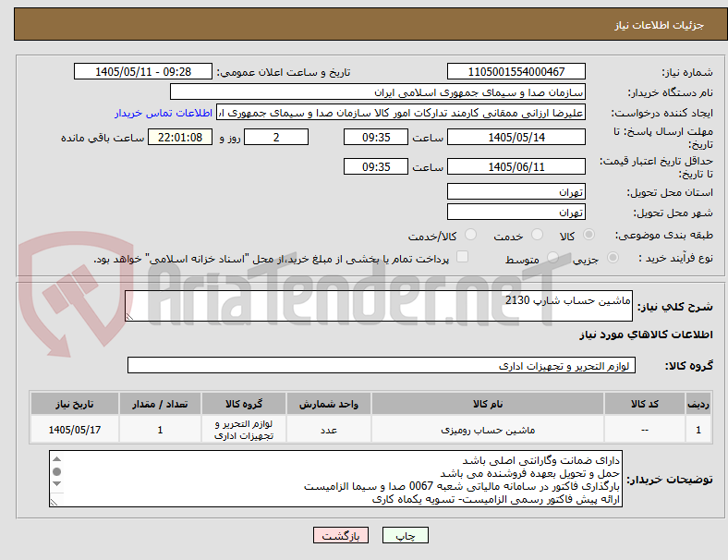
Task: Click the ماشین حساب شارپ 2130 description box
Action: point(379,306)
